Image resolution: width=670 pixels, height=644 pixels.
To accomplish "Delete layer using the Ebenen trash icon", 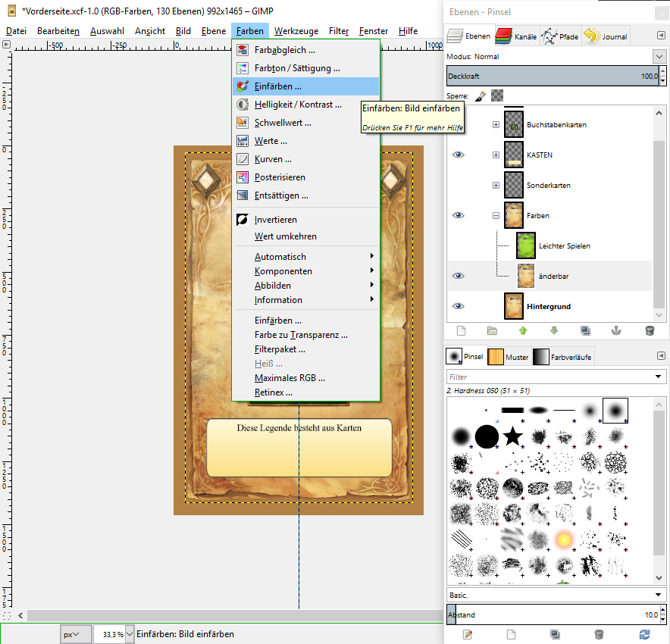I will [649, 330].
